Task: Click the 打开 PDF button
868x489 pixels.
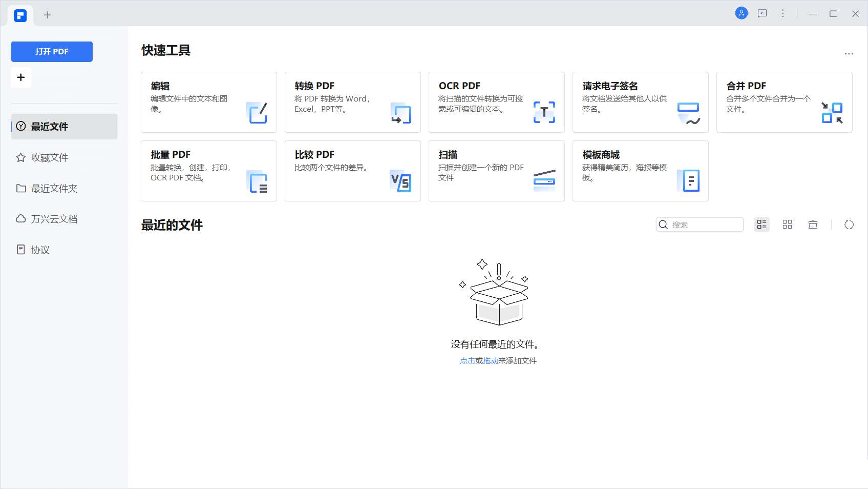Action: click(x=51, y=51)
